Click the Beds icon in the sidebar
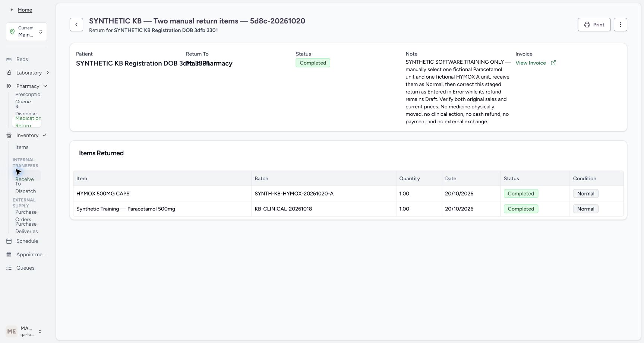 coord(9,59)
